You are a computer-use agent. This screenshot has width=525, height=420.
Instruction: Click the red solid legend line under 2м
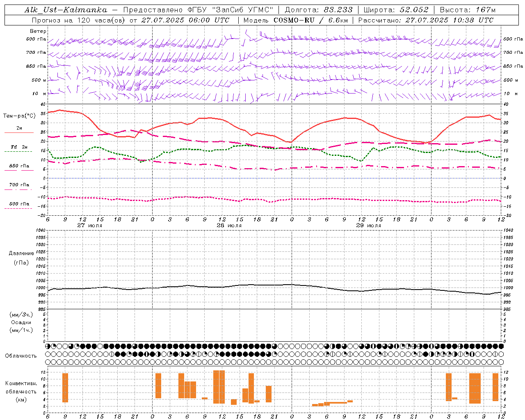19,132
